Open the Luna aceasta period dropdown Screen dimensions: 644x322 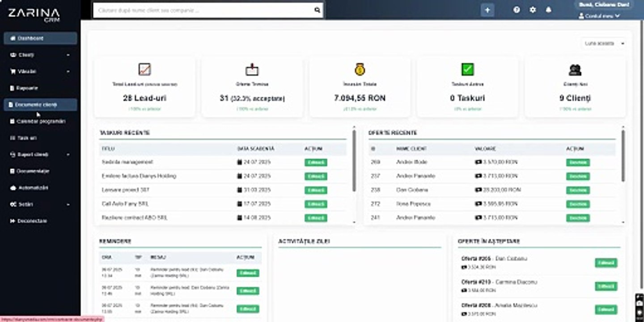pos(604,43)
